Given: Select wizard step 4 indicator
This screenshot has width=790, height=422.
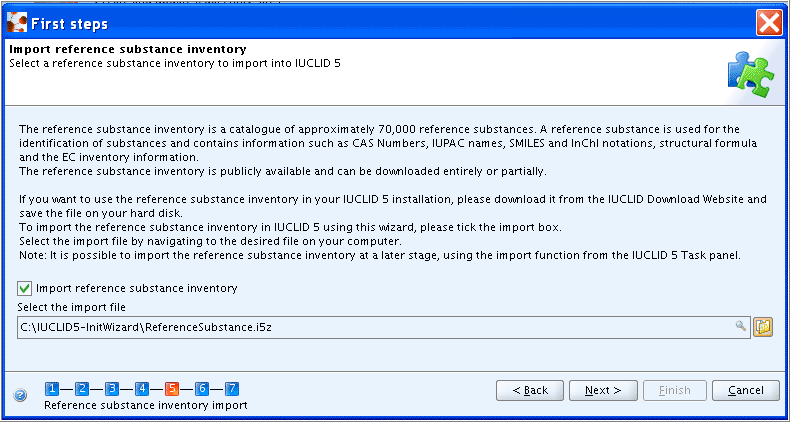Looking at the screenshot, I should point(142,389).
